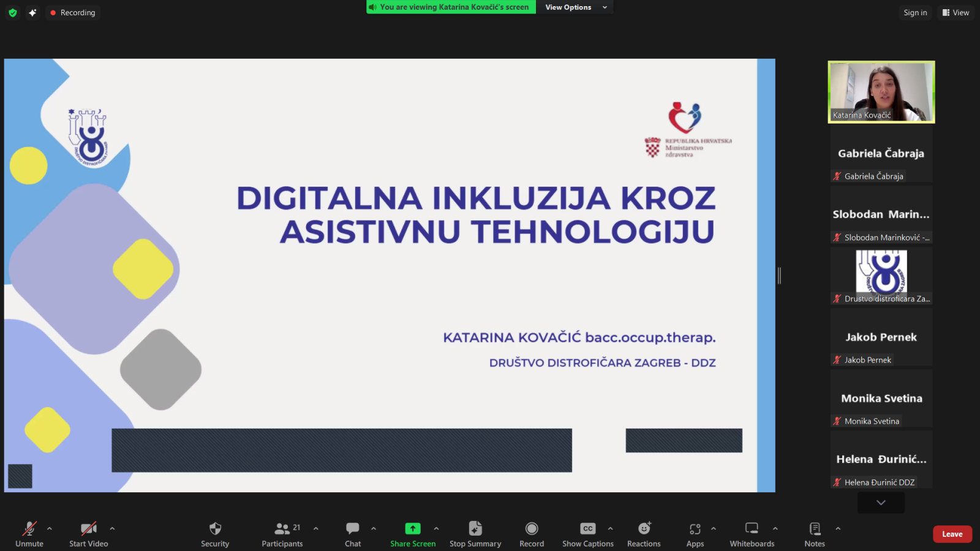Click the AI Companion sparkle icon

[32, 12]
